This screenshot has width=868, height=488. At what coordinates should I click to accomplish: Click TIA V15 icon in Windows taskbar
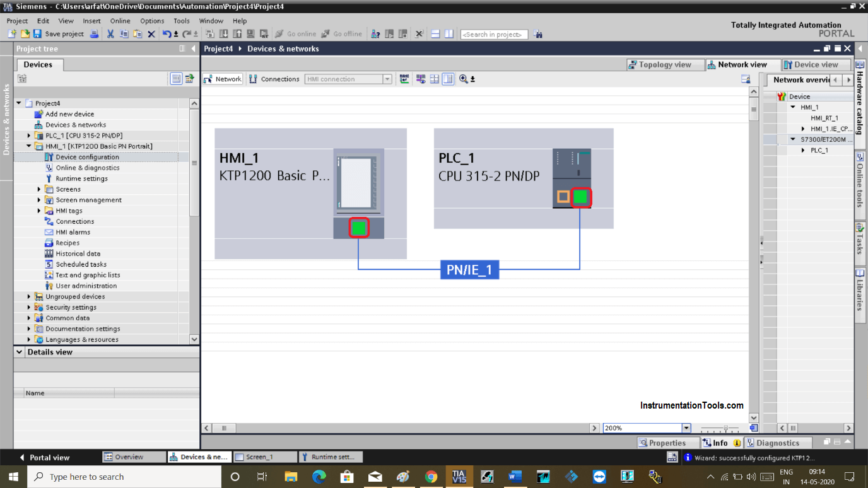[459, 477]
